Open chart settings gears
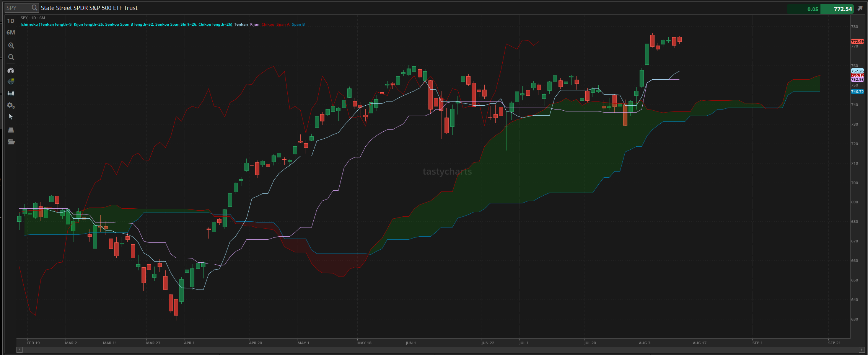The image size is (868, 355). coord(11,105)
